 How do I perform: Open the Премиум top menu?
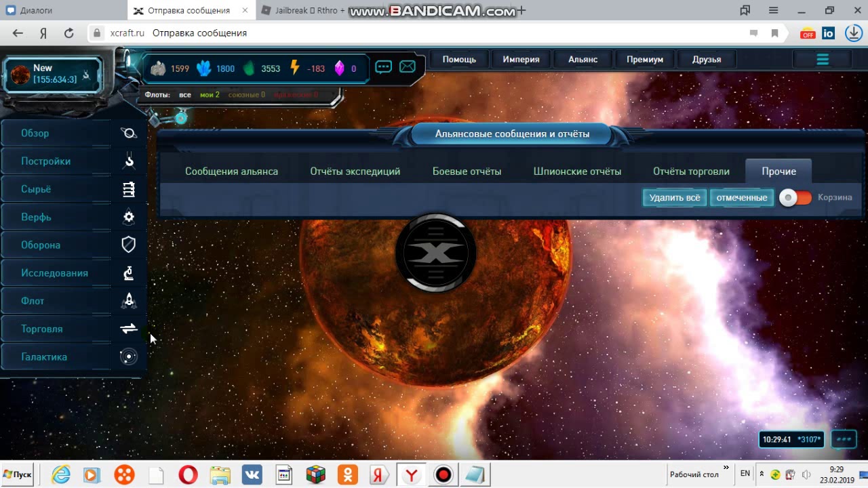coord(644,60)
